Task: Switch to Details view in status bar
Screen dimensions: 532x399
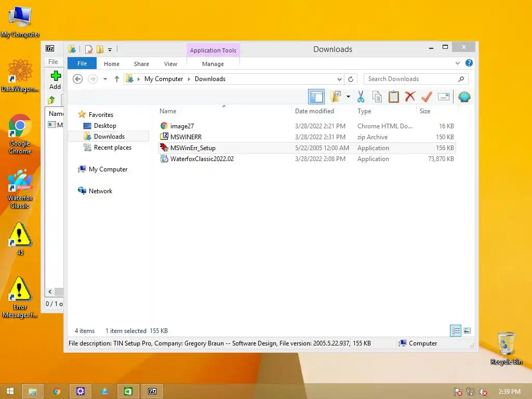Action: [x=455, y=330]
